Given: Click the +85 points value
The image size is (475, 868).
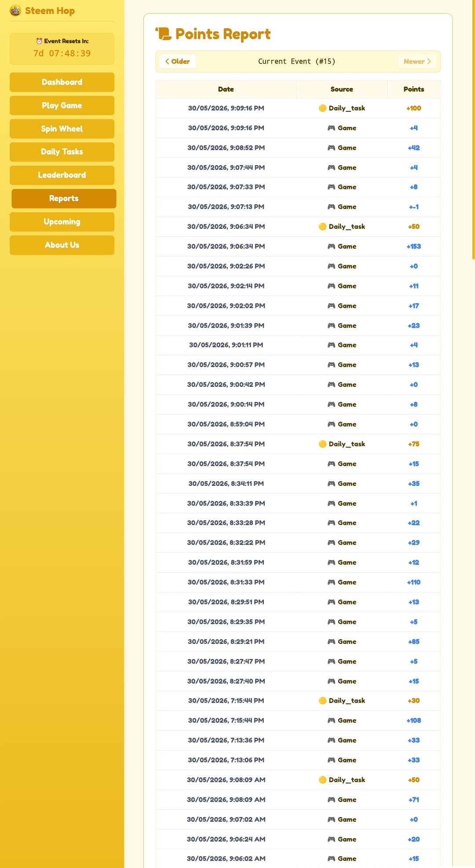Looking at the screenshot, I should pos(414,642).
